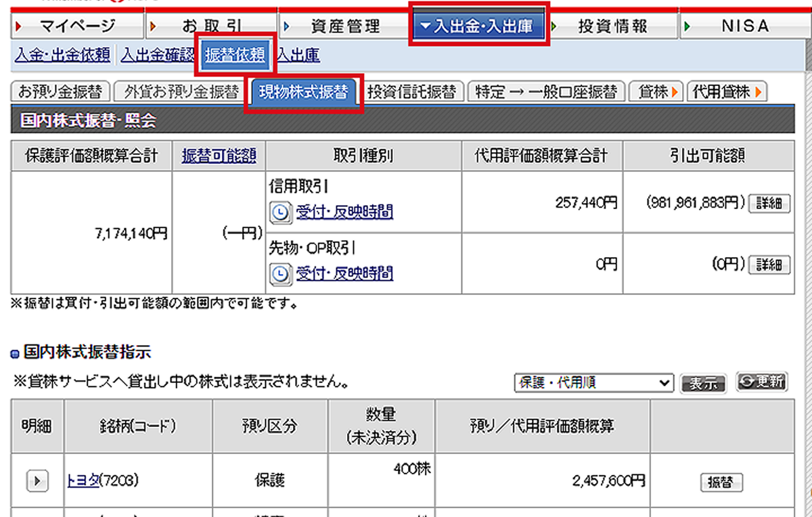Open the 振替可能額 header link
The width and height of the screenshot is (812, 517).
pyautogui.click(x=219, y=156)
